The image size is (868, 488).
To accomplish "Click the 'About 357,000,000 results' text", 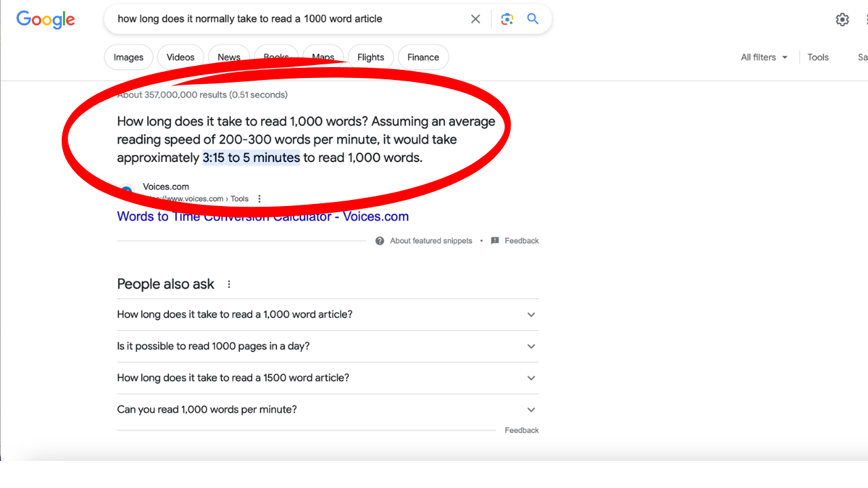I will coord(202,95).
